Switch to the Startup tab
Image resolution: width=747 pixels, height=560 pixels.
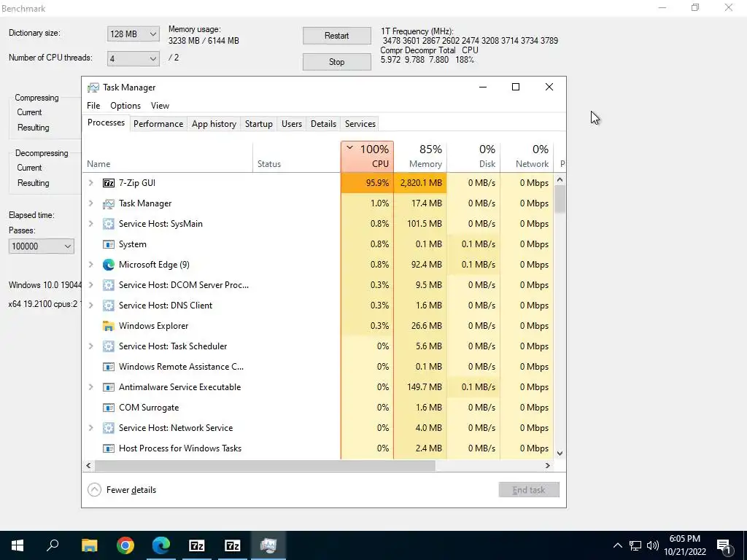(259, 124)
